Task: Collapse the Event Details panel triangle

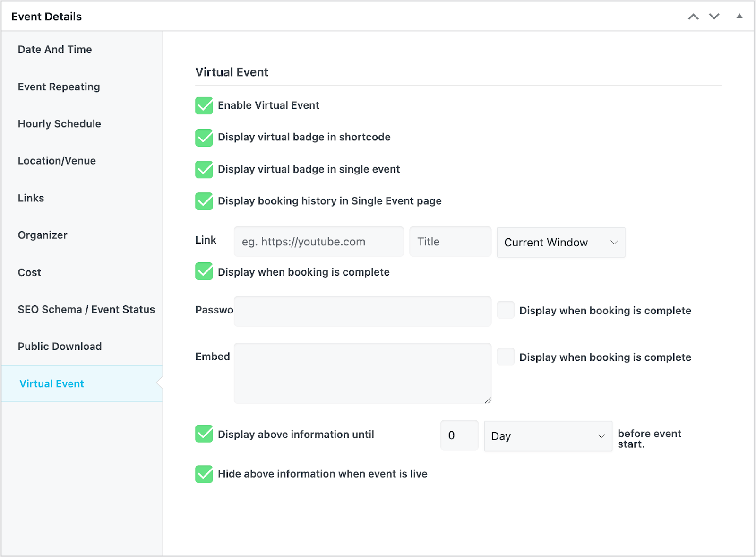Action: [739, 16]
